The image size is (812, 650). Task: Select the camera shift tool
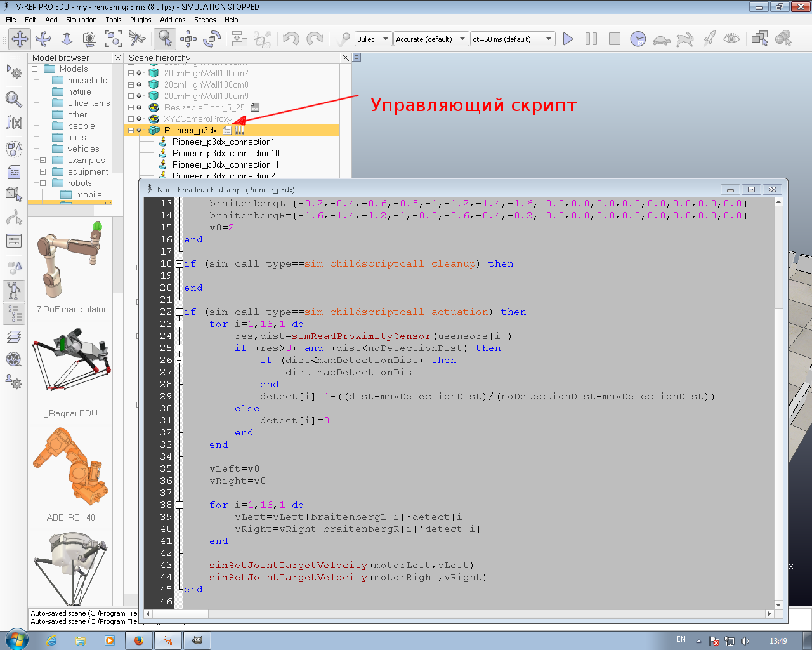pyautogui.click(x=67, y=39)
